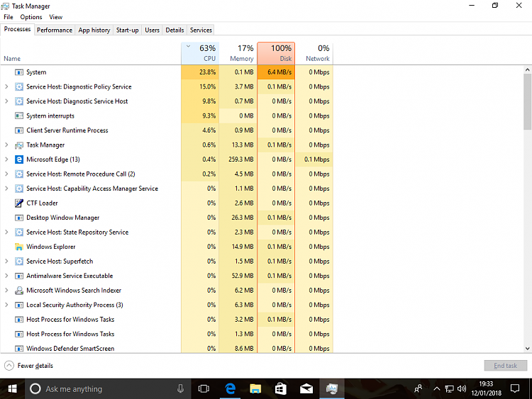Switch to the Start-up tab

pyautogui.click(x=127, y=30)
